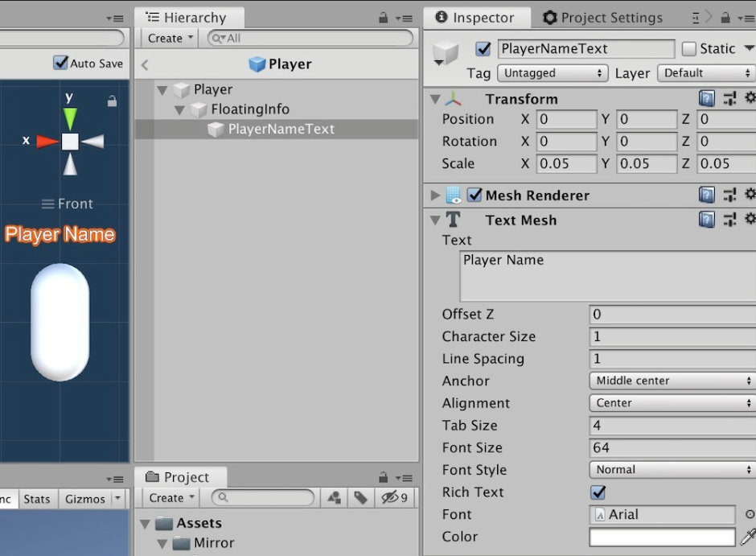Open the Project panel options menu
Screen dimensions: 756x556
point(404,478)
